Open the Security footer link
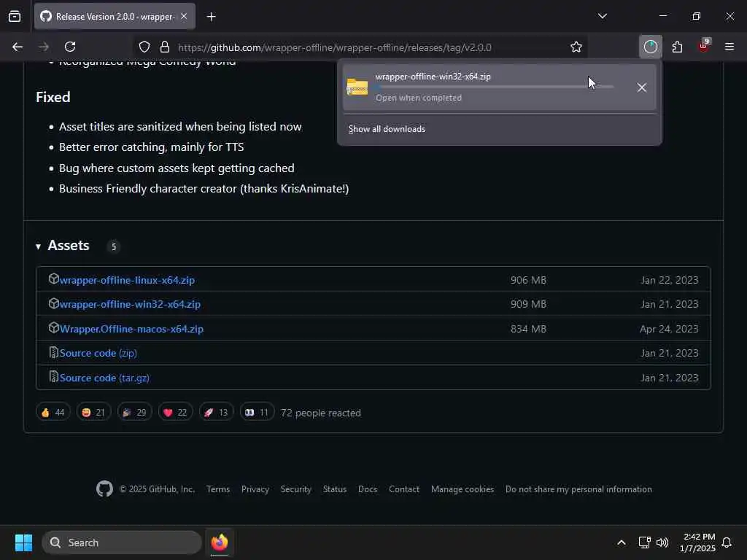 (296, 489)
